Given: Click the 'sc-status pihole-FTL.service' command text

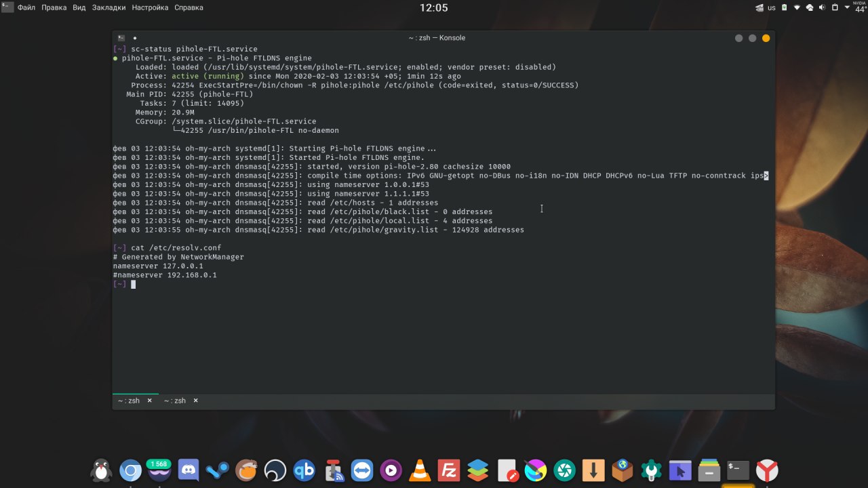Looking at the screenshot, I should [x=194, y=49].
